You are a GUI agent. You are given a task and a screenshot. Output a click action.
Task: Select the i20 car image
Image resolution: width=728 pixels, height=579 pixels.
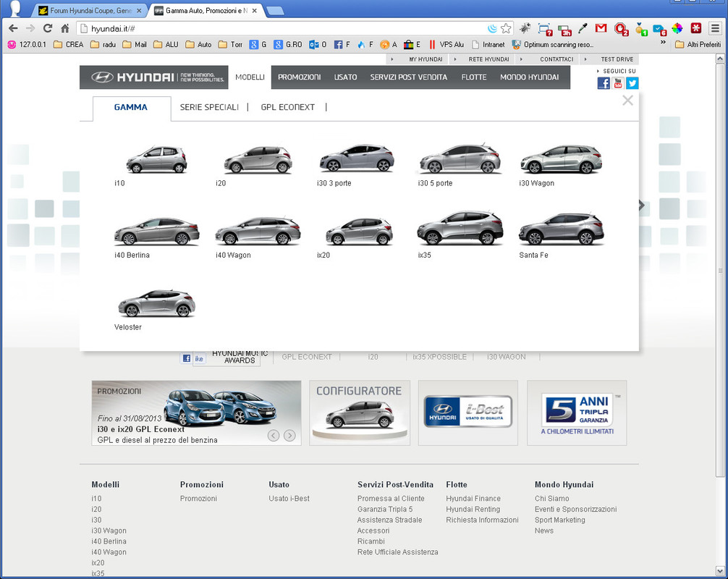[258, 159]
